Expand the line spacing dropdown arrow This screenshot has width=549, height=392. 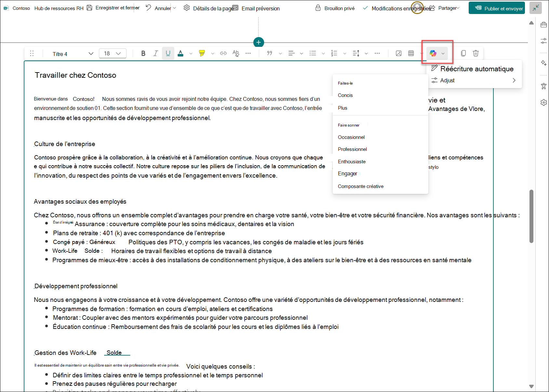[366, 53]
